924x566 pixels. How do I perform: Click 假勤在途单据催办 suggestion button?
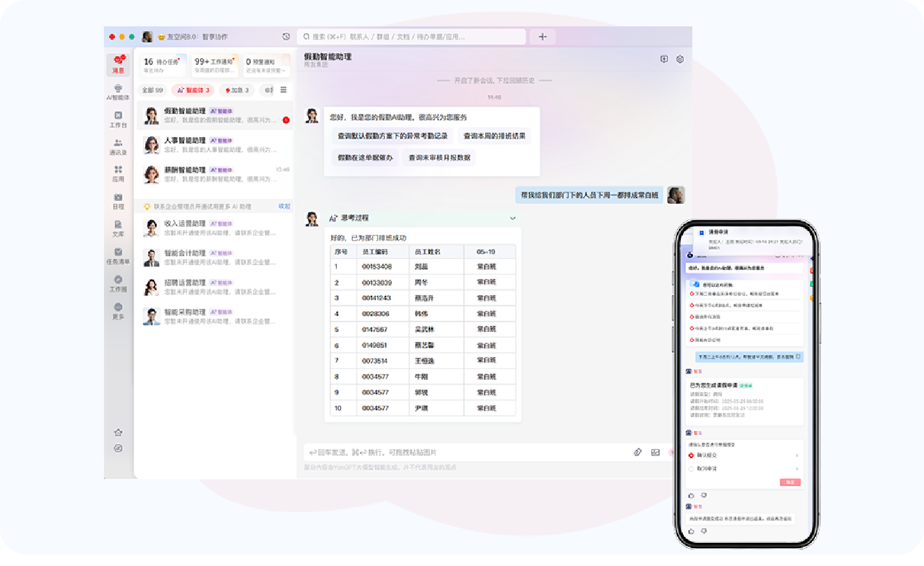pyautogui.click(x=365, y=158)
